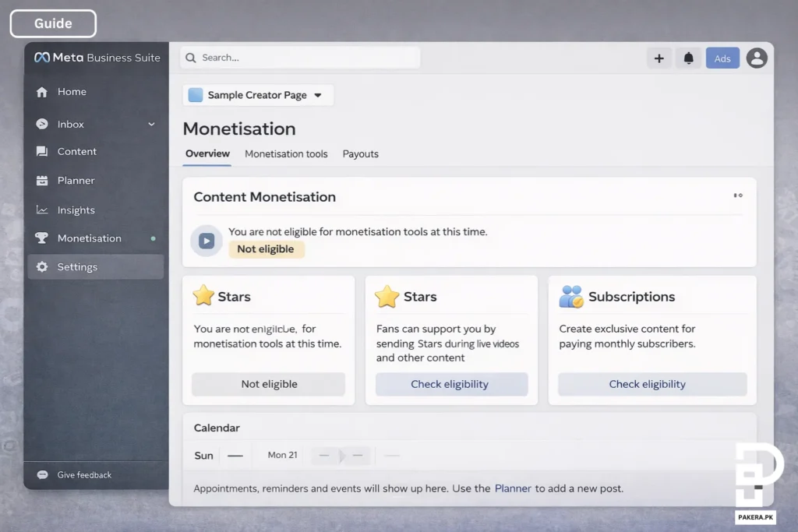
Task: Click Check eligibility button under Stars
Action: point(450,384)
